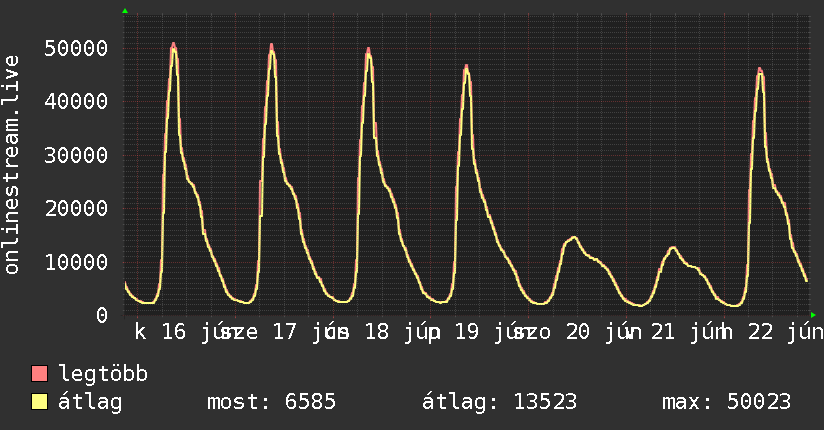824x430 pixels.
Task: Click the 0 y-axis label
Action: point(101,315)
